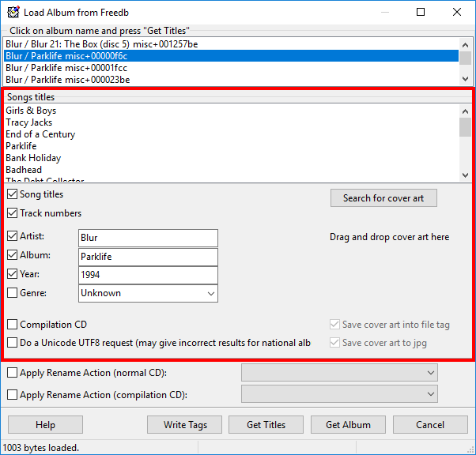The image size is (476, 455).
Task: Click into the Year field containing 1994
Action: pyautogui.click(x=148, y=275)
